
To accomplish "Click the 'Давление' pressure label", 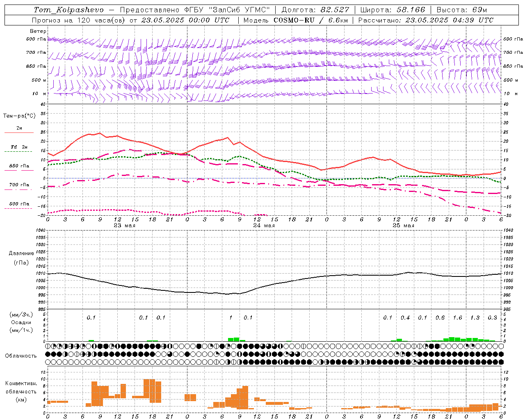I will [21, 253].
